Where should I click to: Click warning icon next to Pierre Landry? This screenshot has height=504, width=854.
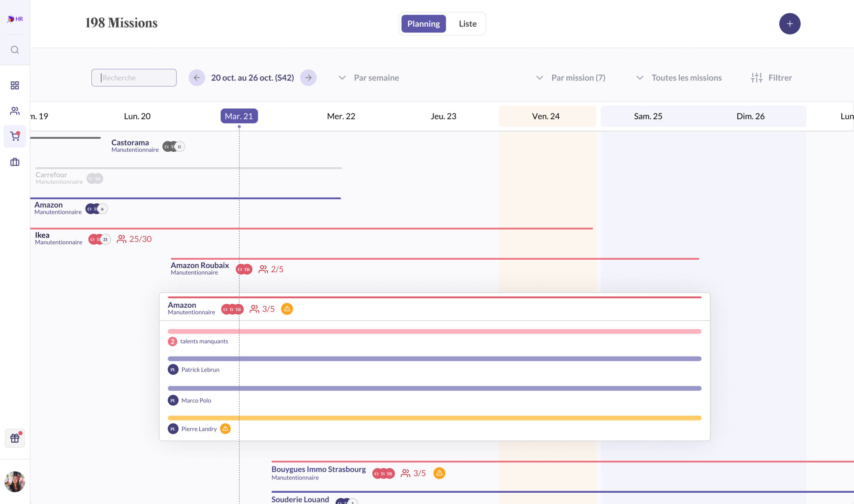pyautogui.click(x=225, y=429)
